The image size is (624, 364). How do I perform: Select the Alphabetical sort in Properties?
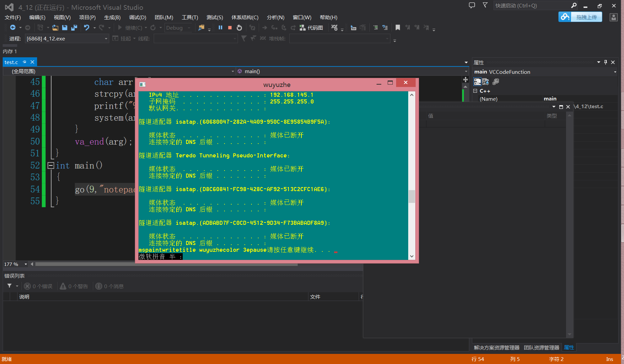tap(485, 82)
